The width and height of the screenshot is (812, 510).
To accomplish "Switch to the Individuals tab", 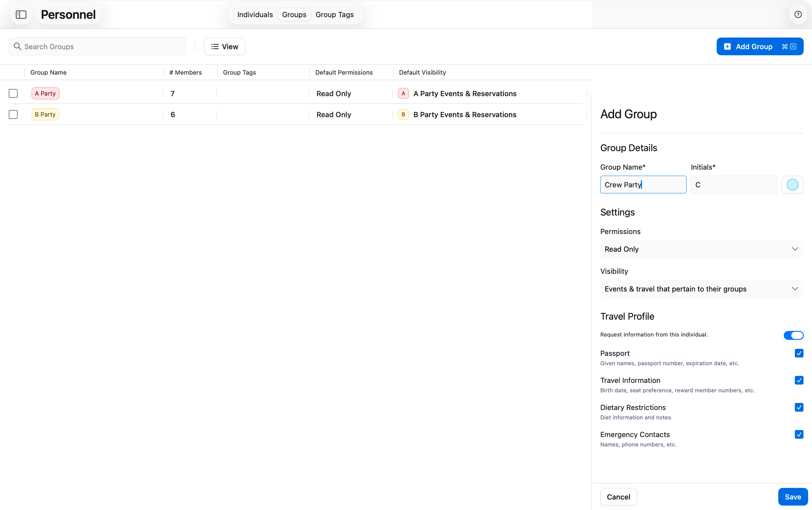I will pos(255,15).
